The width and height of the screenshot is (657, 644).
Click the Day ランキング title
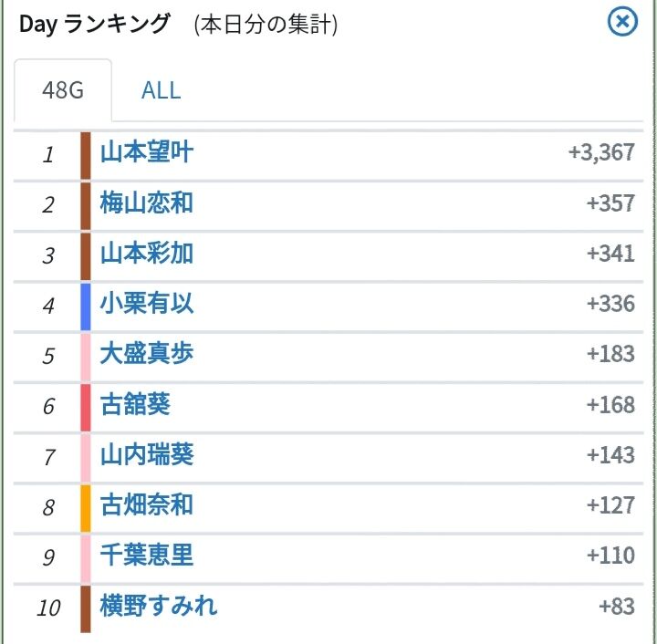(95, 25)
